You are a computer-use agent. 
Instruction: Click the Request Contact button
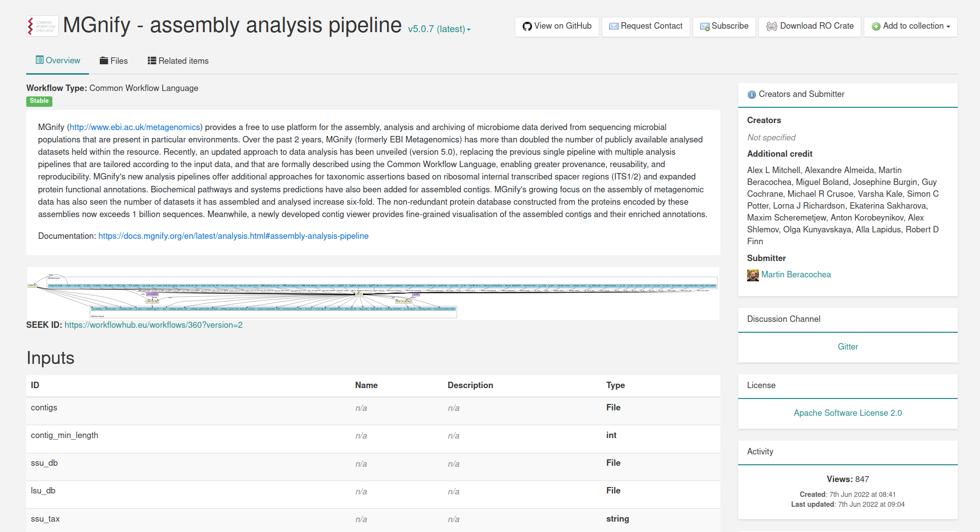click(646, 27)
